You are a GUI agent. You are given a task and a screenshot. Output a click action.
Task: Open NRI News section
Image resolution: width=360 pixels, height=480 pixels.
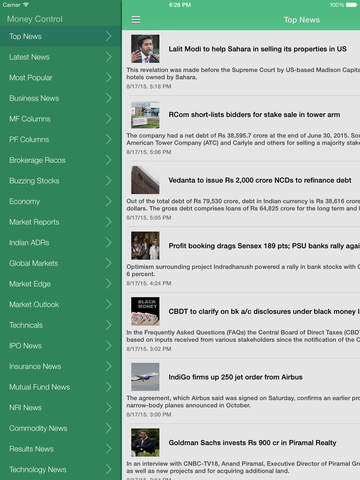61,408
